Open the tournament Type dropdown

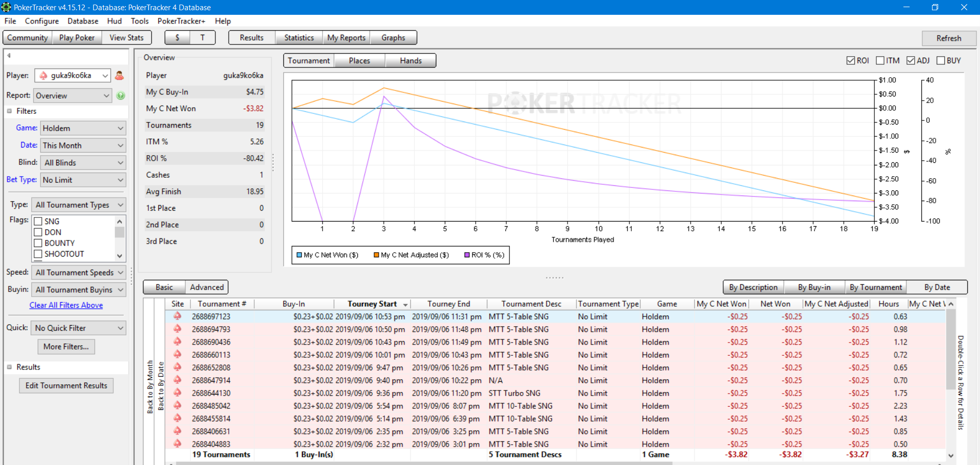[x=79, y=205]
